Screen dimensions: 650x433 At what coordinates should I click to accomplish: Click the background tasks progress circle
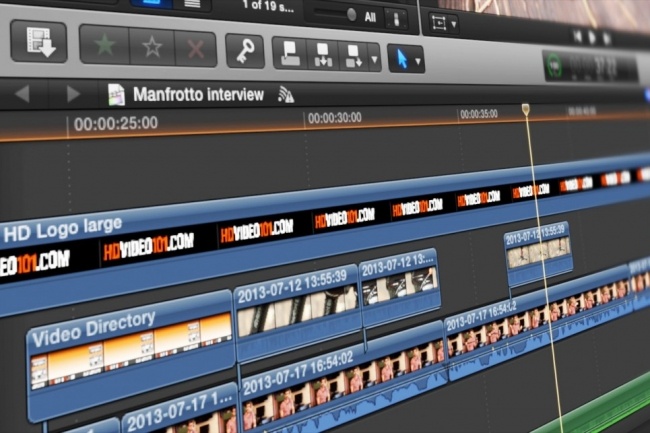click(x=555, y=65)
